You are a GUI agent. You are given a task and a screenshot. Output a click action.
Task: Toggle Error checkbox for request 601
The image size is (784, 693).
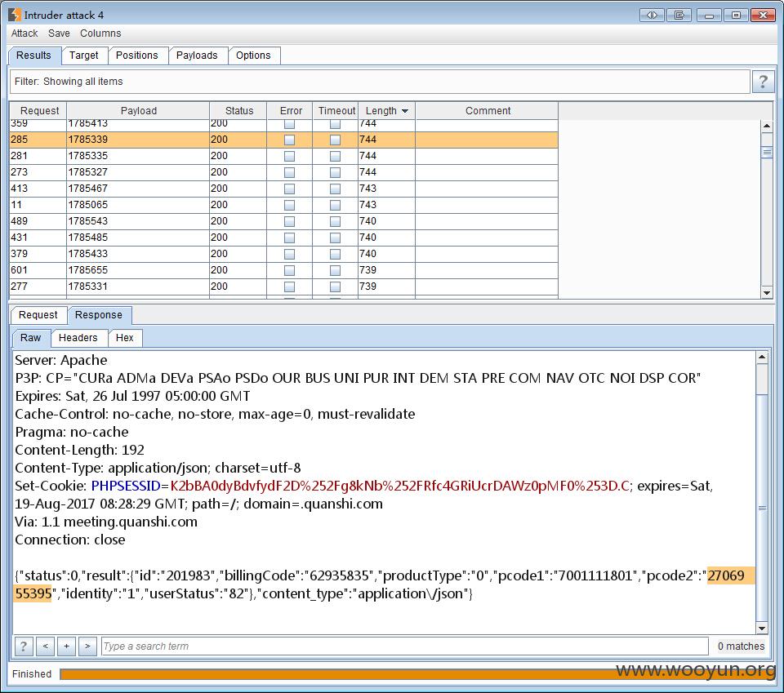tap(289, 270)
